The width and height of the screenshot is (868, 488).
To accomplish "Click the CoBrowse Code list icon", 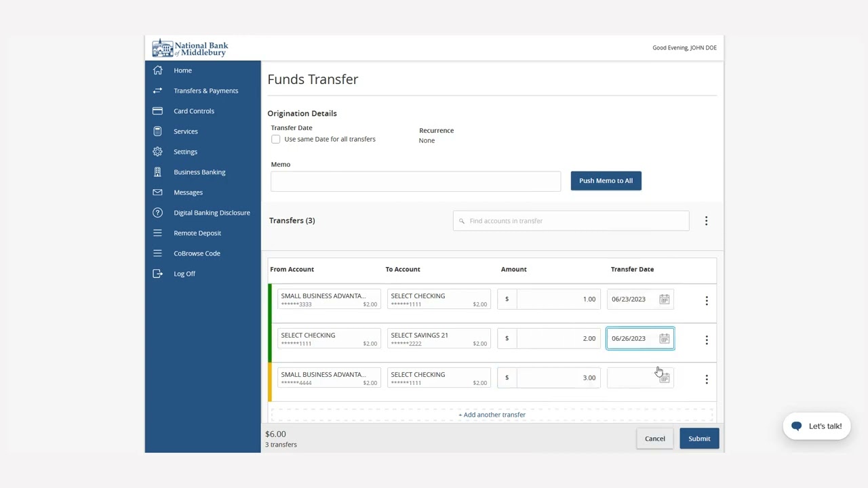I will pos(157,253).
